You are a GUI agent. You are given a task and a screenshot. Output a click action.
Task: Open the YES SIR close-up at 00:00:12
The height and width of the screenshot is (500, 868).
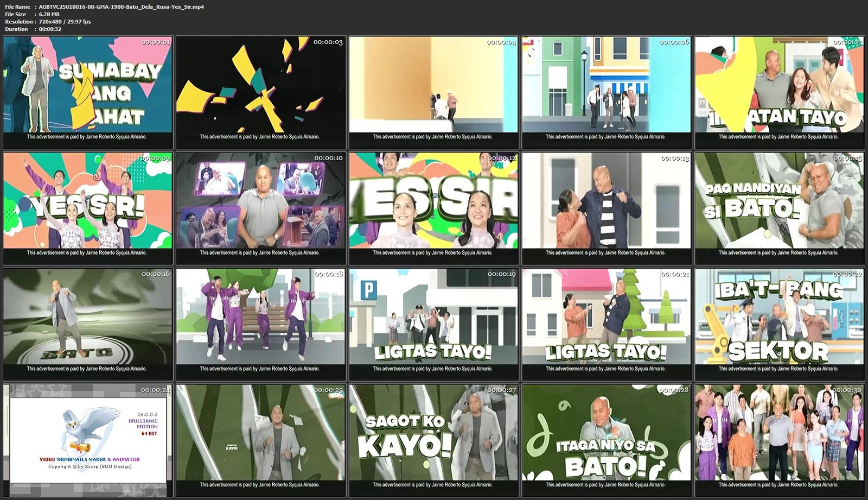pos(434,208)
